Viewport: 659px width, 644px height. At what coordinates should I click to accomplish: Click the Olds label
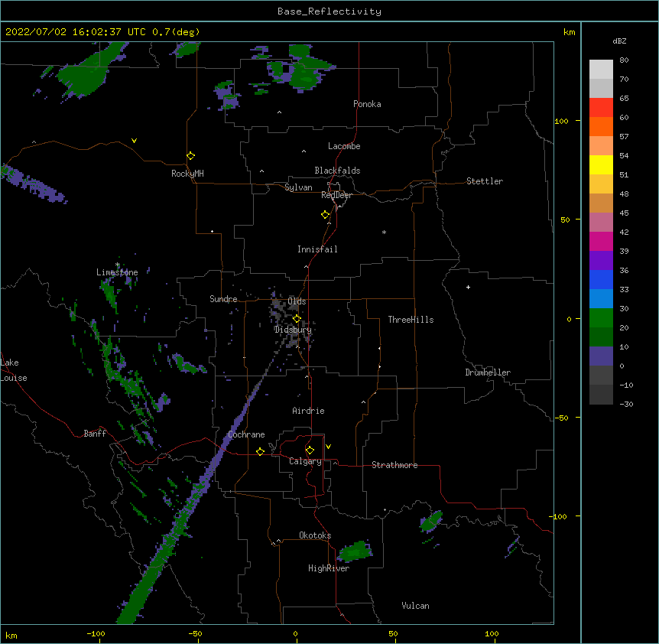click(x=297, y=301)
